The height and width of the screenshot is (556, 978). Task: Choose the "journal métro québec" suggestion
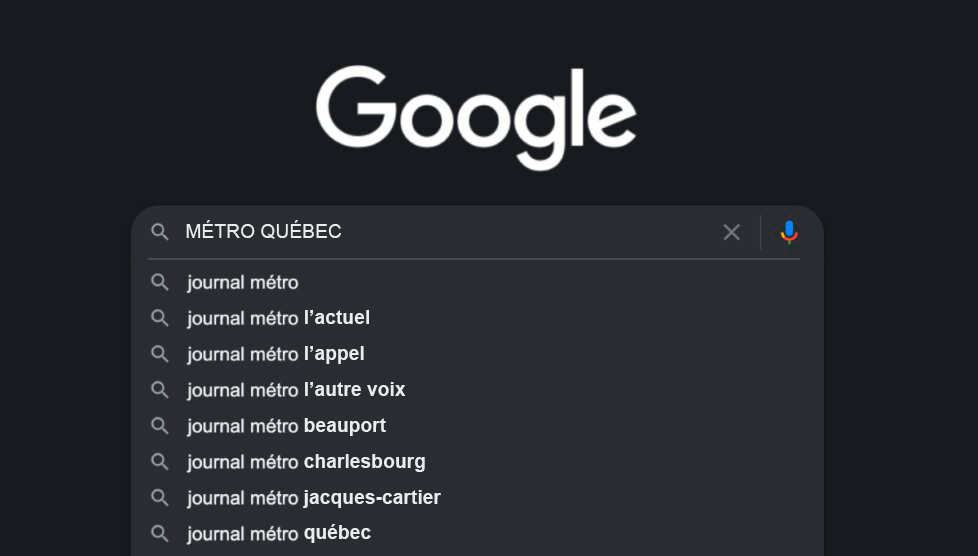[x=279, y=533]
